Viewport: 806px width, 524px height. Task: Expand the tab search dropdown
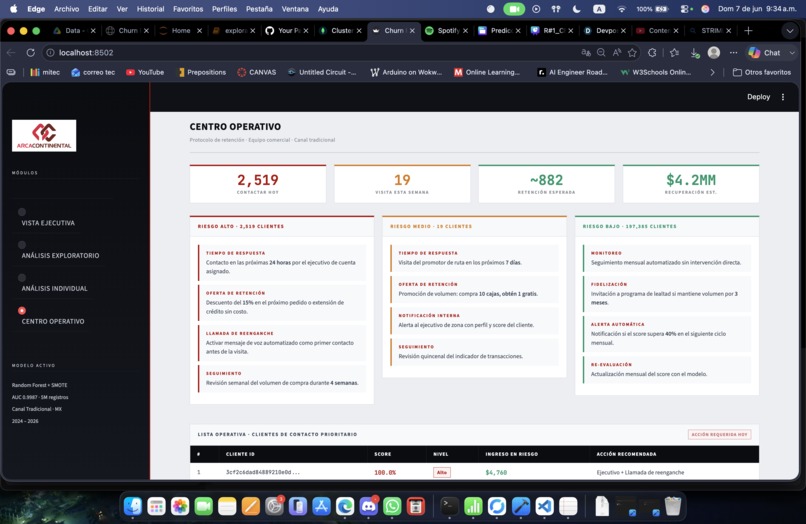pyautogui.click(x=790, y=31)
